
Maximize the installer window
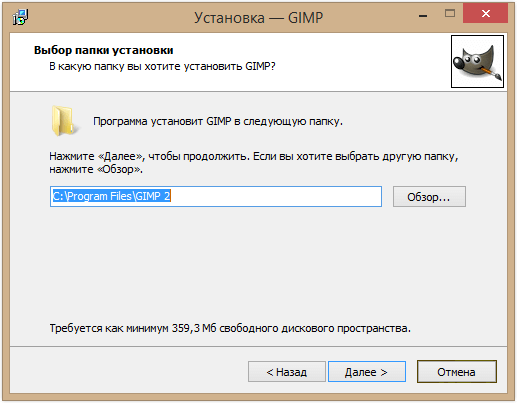click(x=450, y=14)
